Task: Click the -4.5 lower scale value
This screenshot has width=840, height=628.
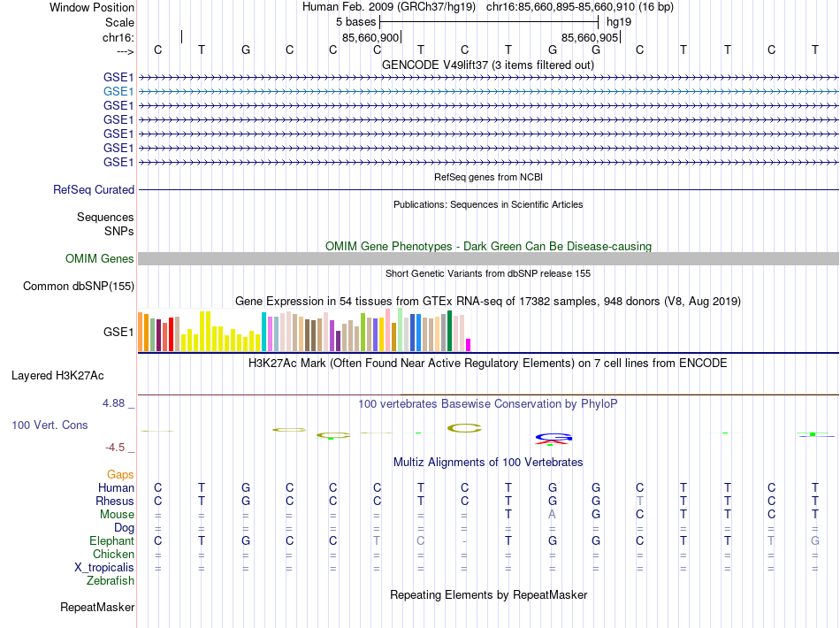Action: click(x=115, y=448)
